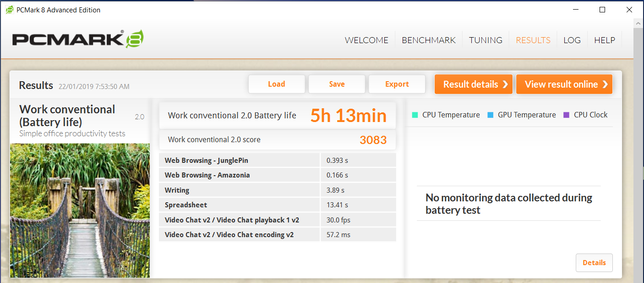Click Work conventional 2.0 Battery life label
Image resolution: width=644 pixels, height=283 pixels.
232,116
